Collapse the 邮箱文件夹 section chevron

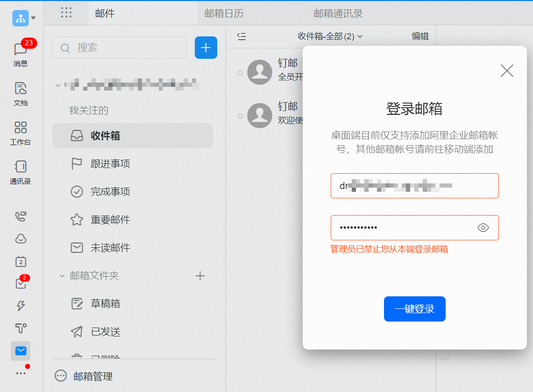(62, 275)
